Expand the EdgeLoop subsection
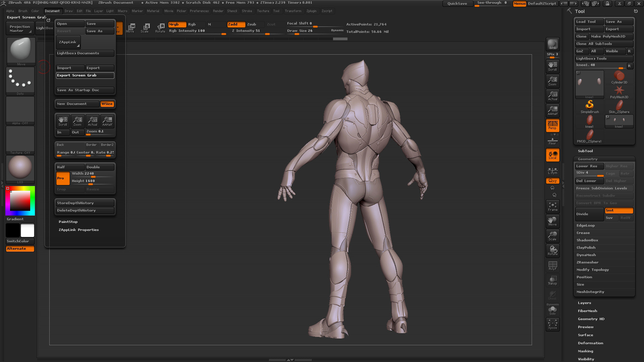644x362 pixels. (586, 226)
